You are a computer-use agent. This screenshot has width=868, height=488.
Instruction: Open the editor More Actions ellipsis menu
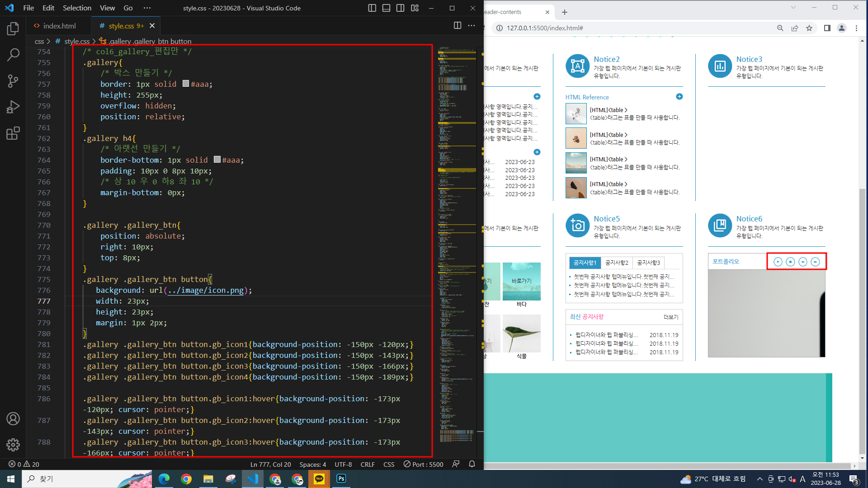472,26
